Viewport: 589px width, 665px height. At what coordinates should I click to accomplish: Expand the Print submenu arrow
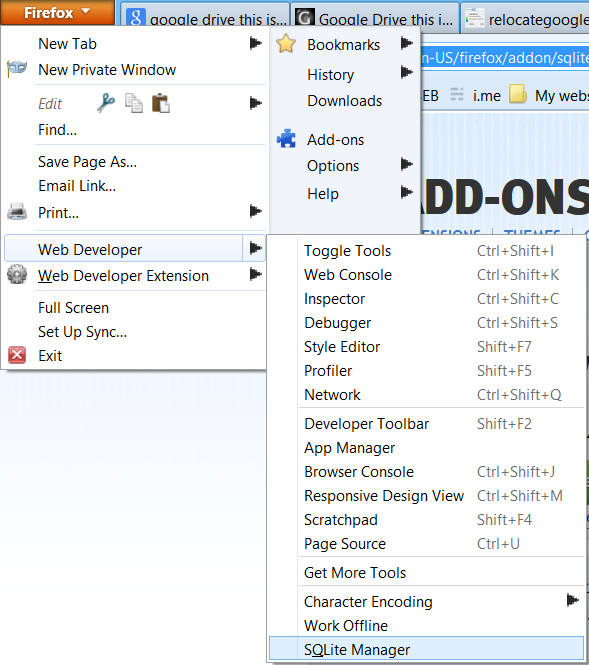point(255,211)
